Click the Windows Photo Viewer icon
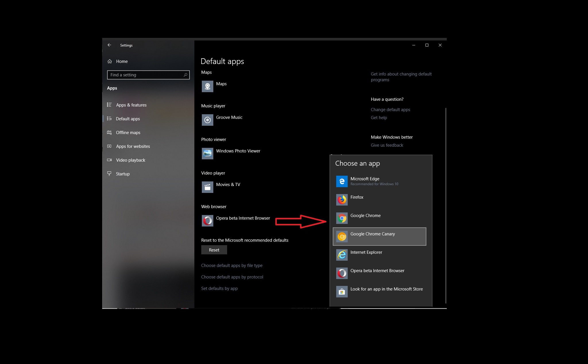This screenshot has height=364, width=588. coord(207,154)
